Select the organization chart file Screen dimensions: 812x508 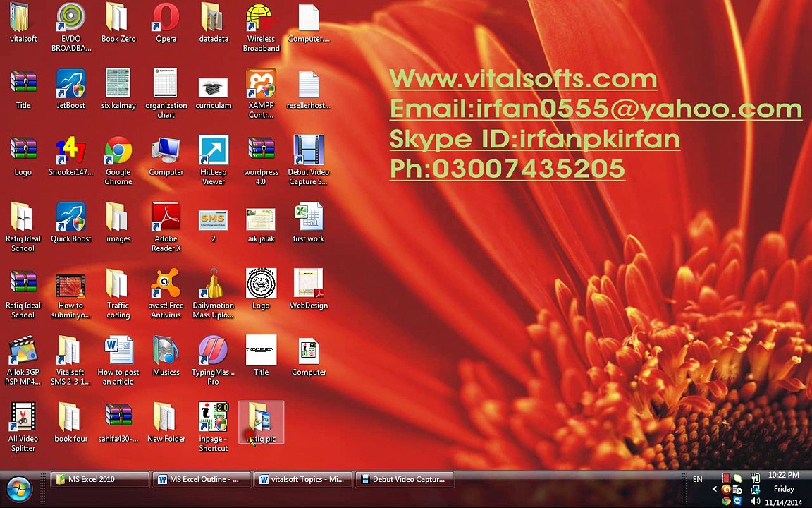pyautogui.click(x=166, y=93)
